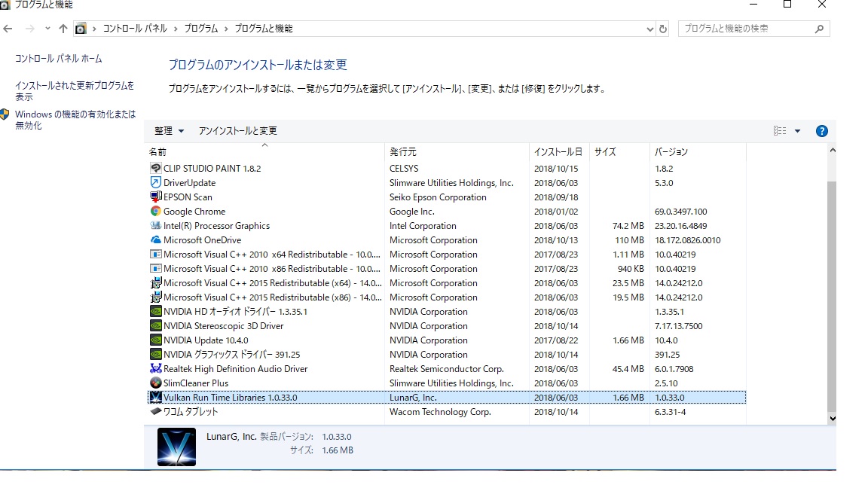The height and width of the screenshot is (488, 868).
Task: Open コントロール パネル ホーム link
Action: pyautogui.click(x=58, y=59)
